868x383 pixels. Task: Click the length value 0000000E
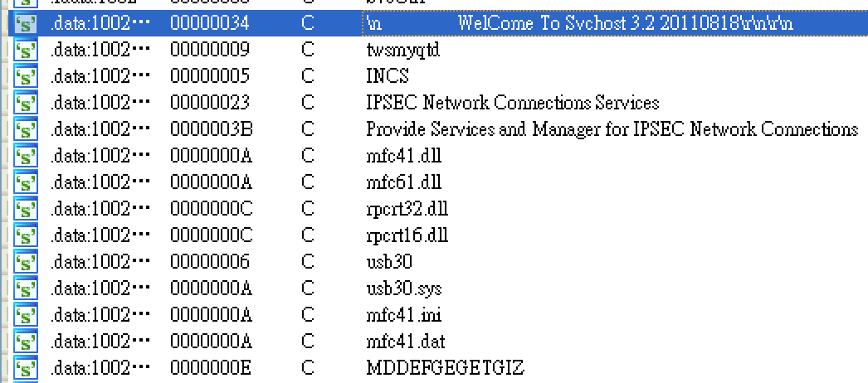(x=211, y=368)
